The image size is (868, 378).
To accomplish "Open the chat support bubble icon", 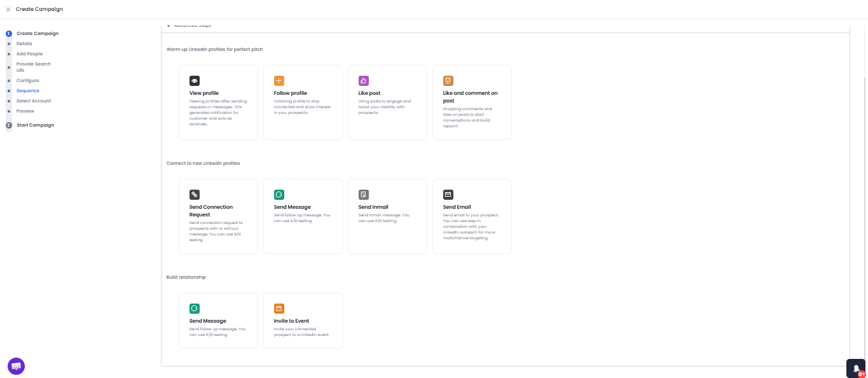I will (16, 366).
